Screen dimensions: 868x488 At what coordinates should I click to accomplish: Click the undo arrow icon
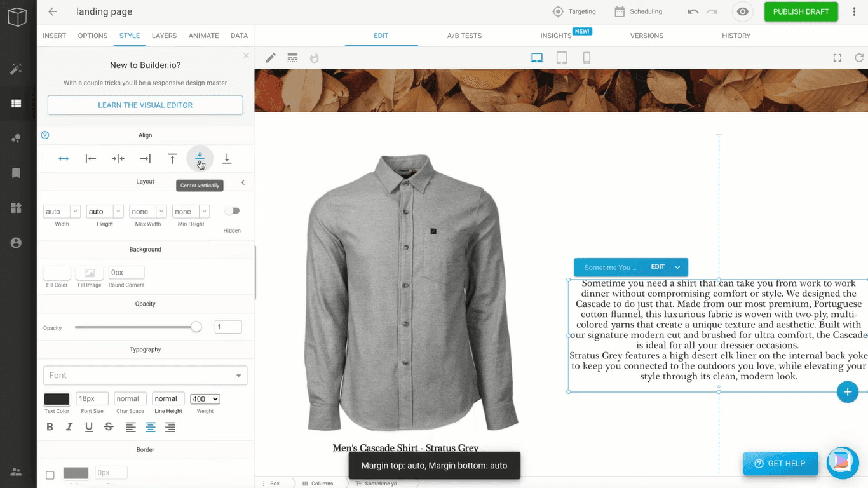point(693,11)
